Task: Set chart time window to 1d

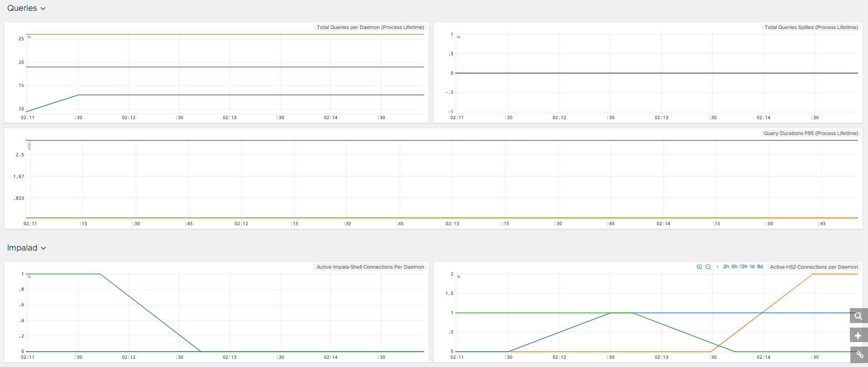Action: click(752, 267)
